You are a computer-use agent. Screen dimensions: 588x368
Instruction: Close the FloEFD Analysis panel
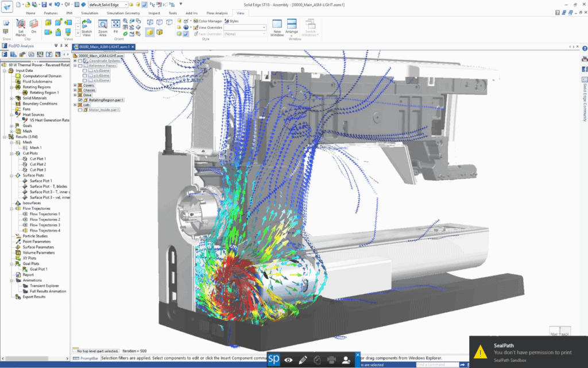(x=67, y=46)
